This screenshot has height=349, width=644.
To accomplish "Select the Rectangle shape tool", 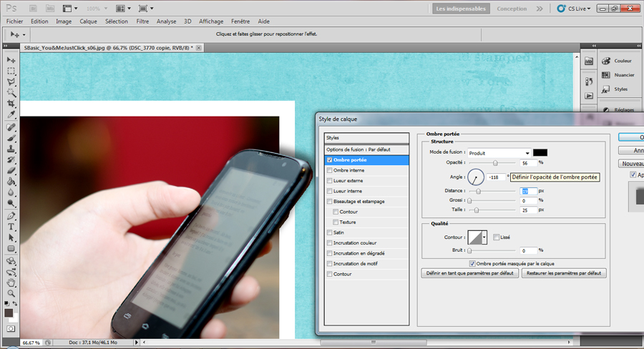I will [x=11, y=248].
